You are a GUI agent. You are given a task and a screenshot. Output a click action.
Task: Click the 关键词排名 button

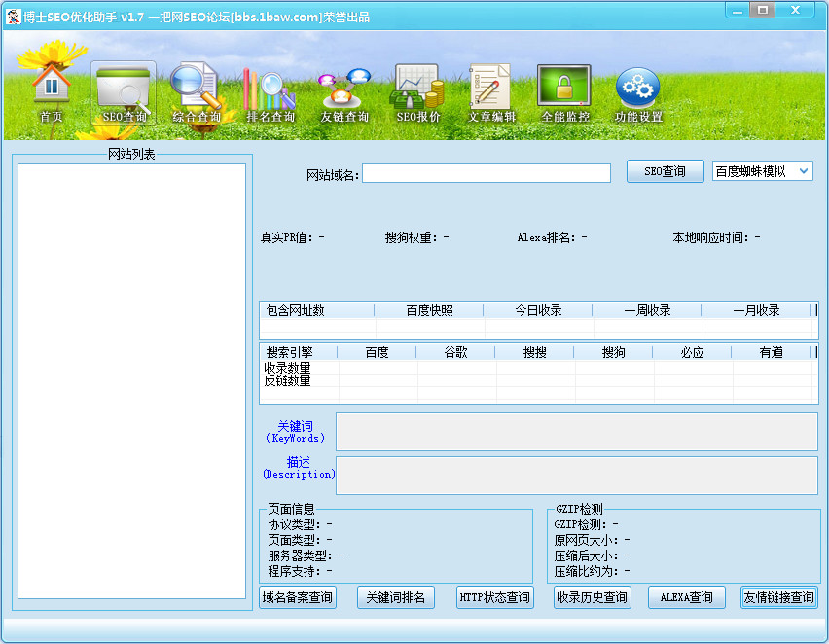tap(395, 597)
